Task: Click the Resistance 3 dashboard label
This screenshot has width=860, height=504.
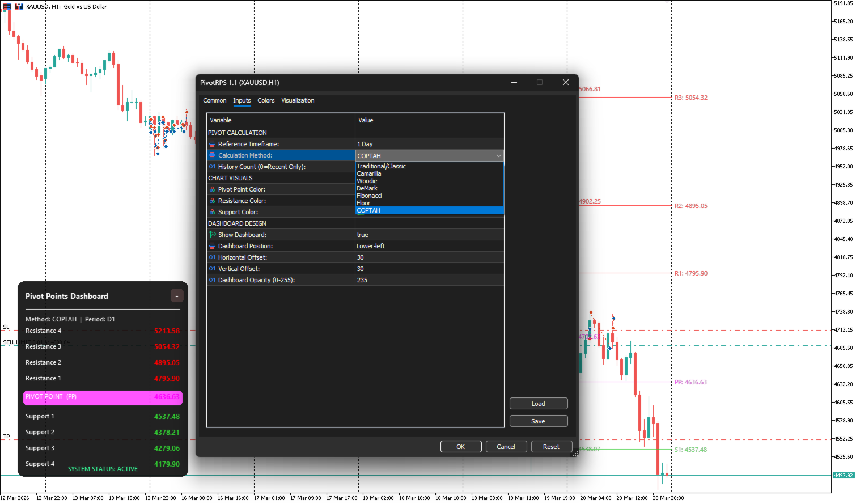Action: click(x=43, y=346)
